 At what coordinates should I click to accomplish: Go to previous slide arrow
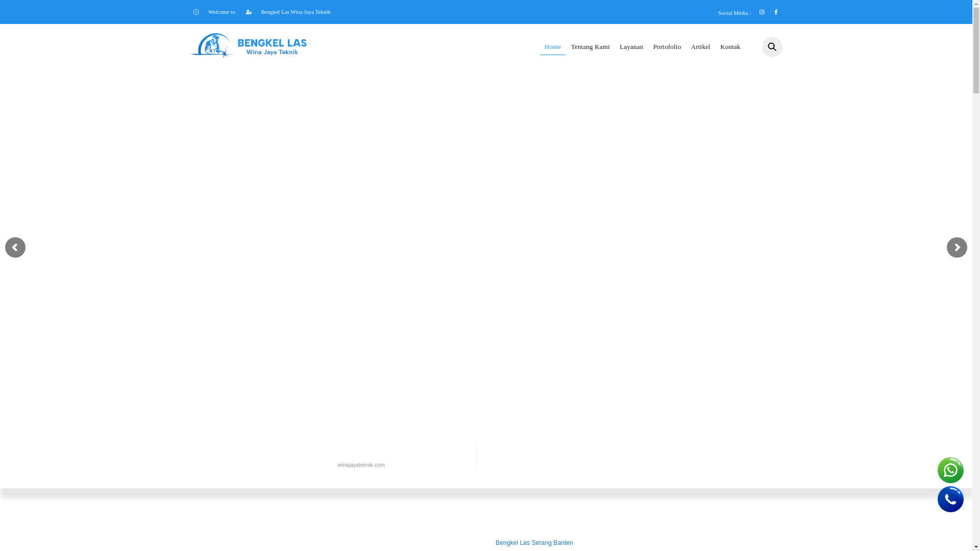pyautogui.click(x=15, y=247)
